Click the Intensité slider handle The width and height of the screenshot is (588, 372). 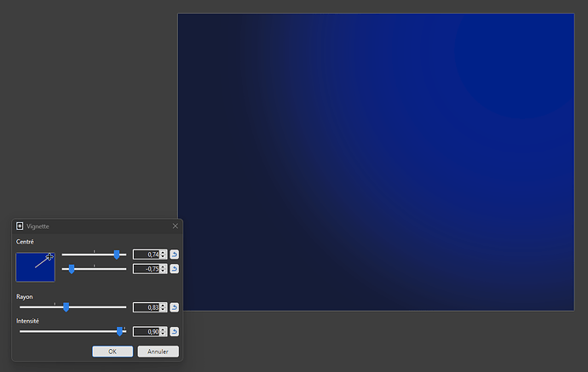119,331
